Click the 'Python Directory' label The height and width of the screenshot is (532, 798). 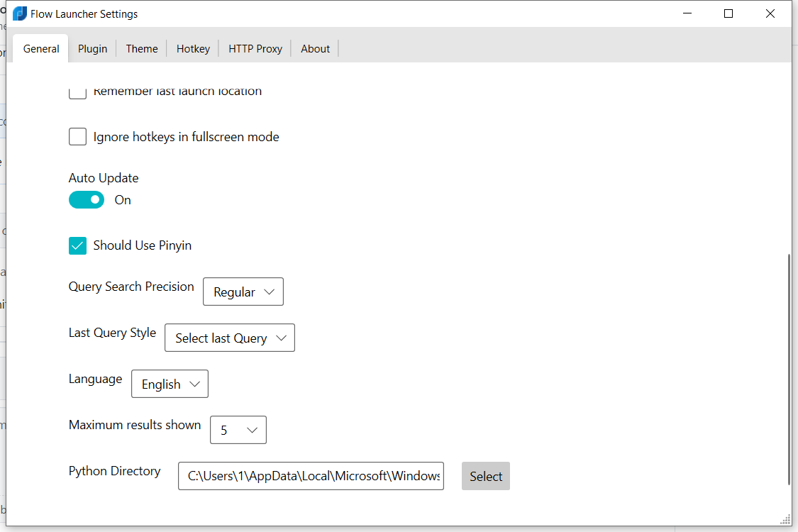tap(114, 471)
